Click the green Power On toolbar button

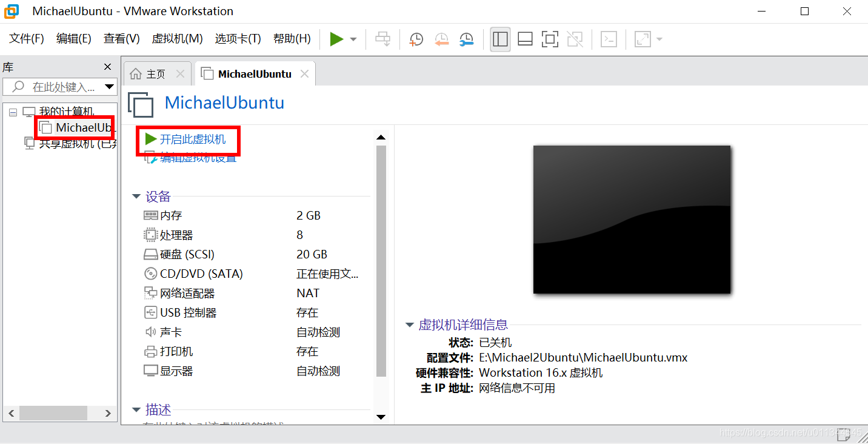pyautogui.click(x=336, y=39)
